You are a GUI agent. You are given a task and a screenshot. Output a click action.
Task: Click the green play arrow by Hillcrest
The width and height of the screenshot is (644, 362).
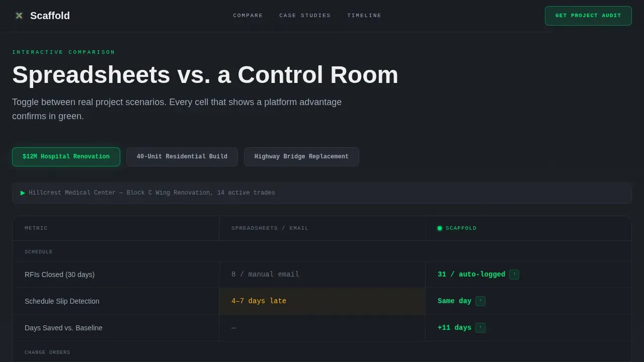point(23,193)
